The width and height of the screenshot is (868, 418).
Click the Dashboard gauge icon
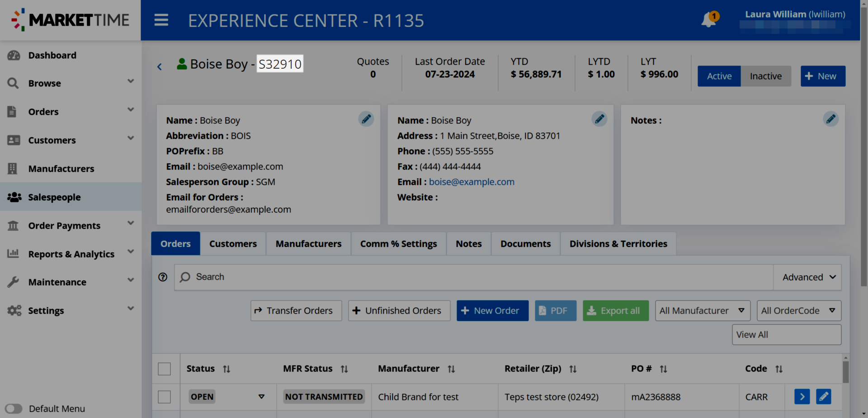tap(14, 55)
